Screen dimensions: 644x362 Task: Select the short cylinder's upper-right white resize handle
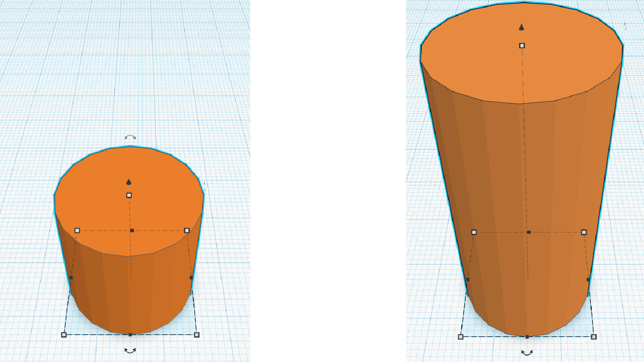point(187,230)
